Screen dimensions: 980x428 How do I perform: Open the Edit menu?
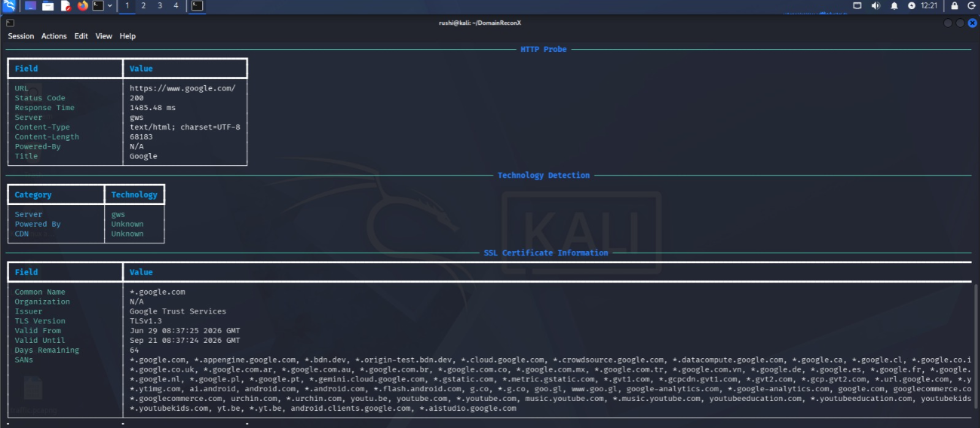pyautogui.click(x=81, y=36)
